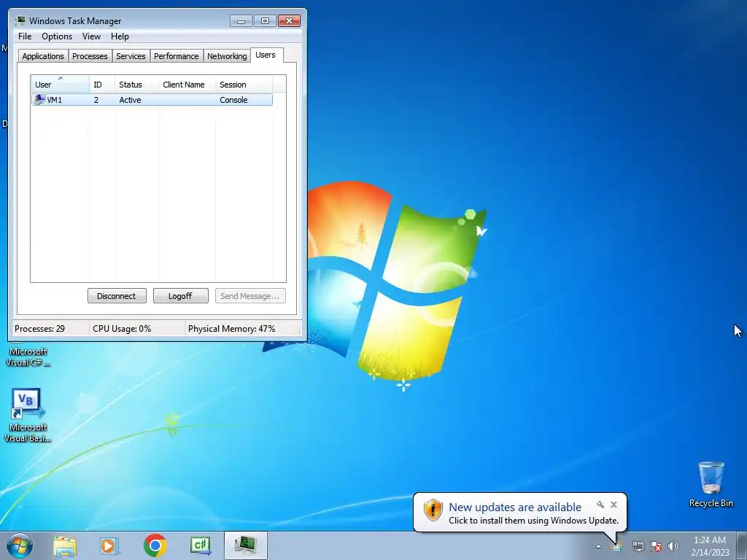Open Windows Explorer from taskbar
747x560 pixels.
(x=65, y=545)
